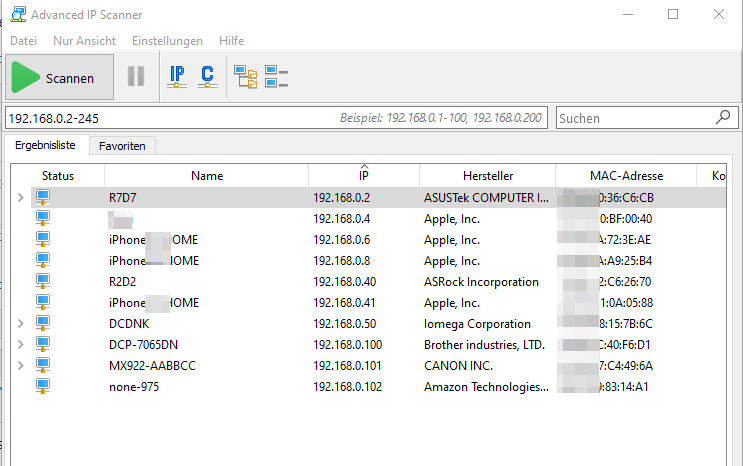
Task: Click the Amazon Technologies manufacturer cell
Action: point(486,387)
